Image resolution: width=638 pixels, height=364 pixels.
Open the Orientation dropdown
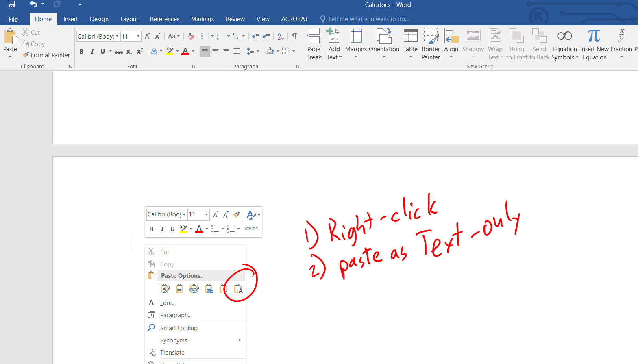[384, 45]
